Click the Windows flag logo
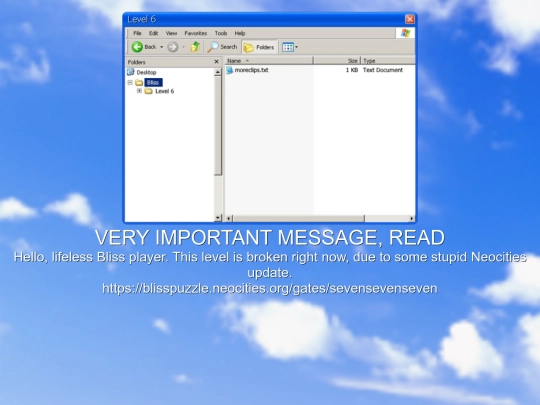The image size is (540, 405). coord(405,33)
